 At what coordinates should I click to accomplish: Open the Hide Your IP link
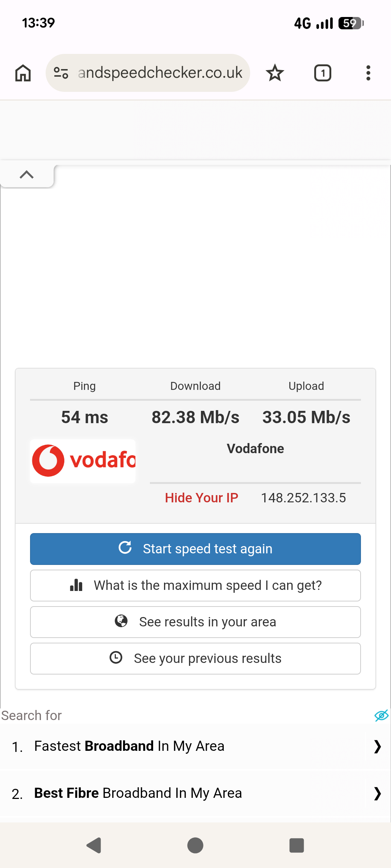click(201, 498)
